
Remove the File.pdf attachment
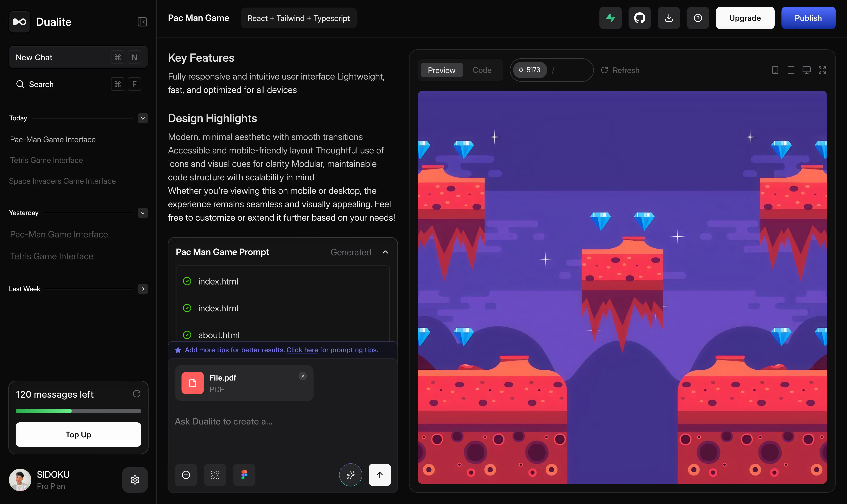click(x=302, y=376)
